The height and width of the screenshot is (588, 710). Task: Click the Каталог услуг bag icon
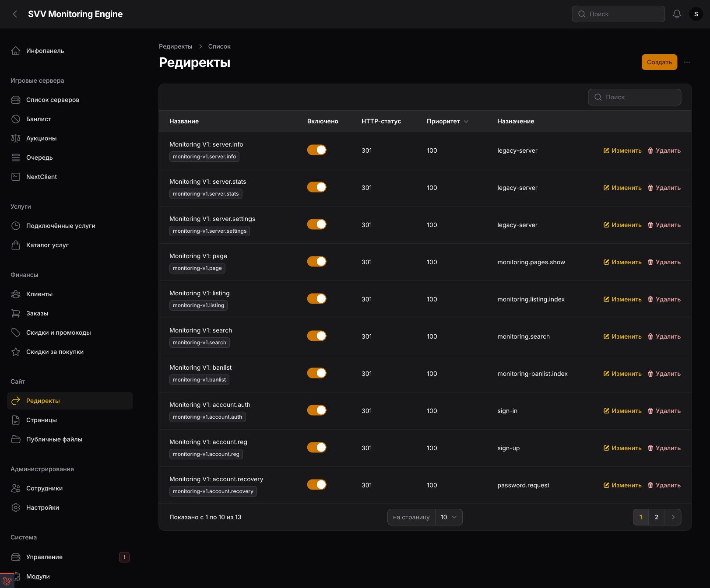click(16, 245)
